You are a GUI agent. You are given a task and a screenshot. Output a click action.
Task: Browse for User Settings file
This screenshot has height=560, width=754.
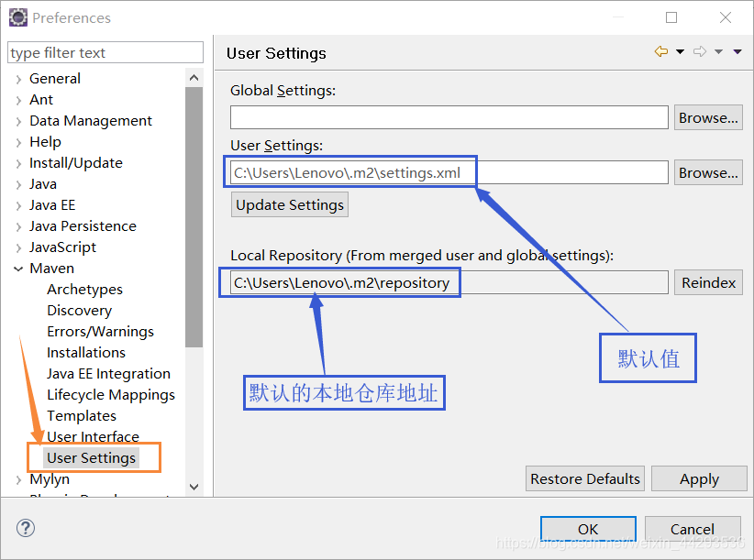(708, 172)
